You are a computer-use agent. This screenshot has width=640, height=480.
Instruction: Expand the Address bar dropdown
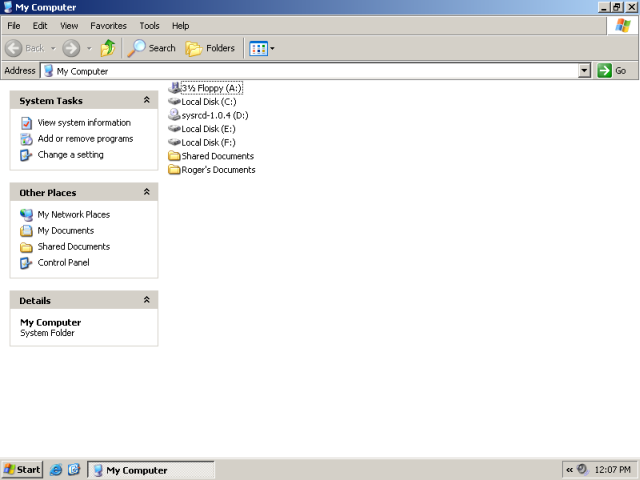pos(584,71)
